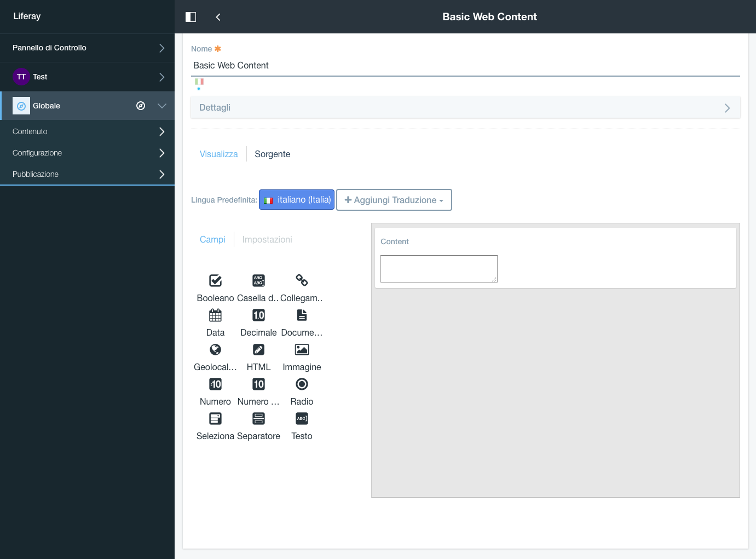Open site selector compass next to Globale
The height and width of the screenshot is (559, 756).
(x=141, y=106)
